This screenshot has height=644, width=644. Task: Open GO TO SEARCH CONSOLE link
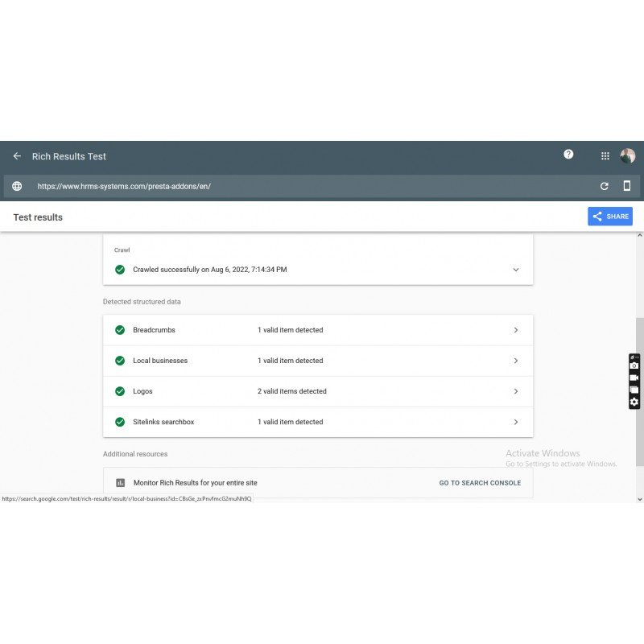[480, 482]
